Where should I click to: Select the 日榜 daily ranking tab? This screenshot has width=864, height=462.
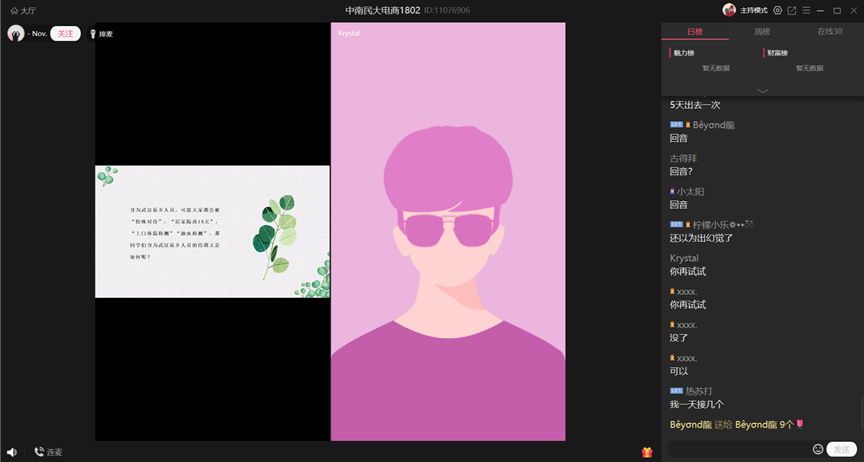695,32
